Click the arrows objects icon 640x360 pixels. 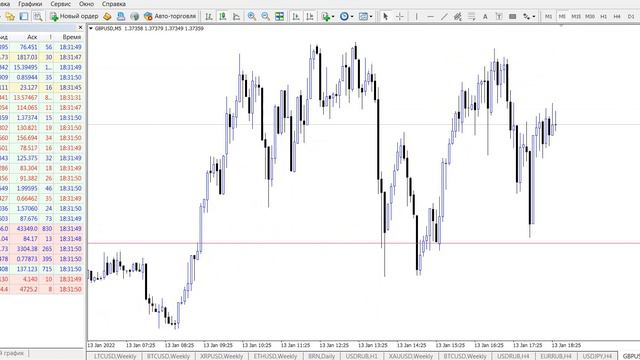[x=527, y=16]
